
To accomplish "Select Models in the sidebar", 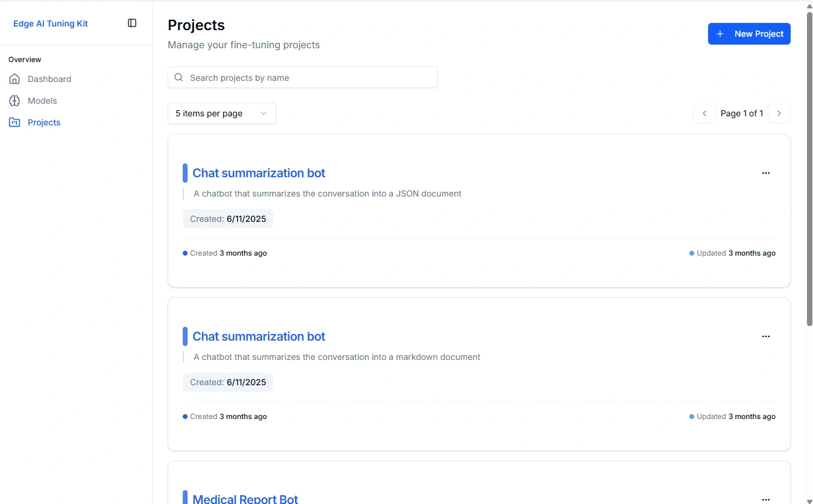I will coord(42,101).
